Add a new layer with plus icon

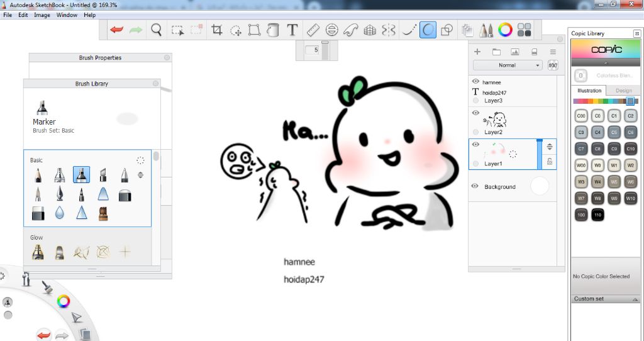pyautogui.click(x=477, y=52)
